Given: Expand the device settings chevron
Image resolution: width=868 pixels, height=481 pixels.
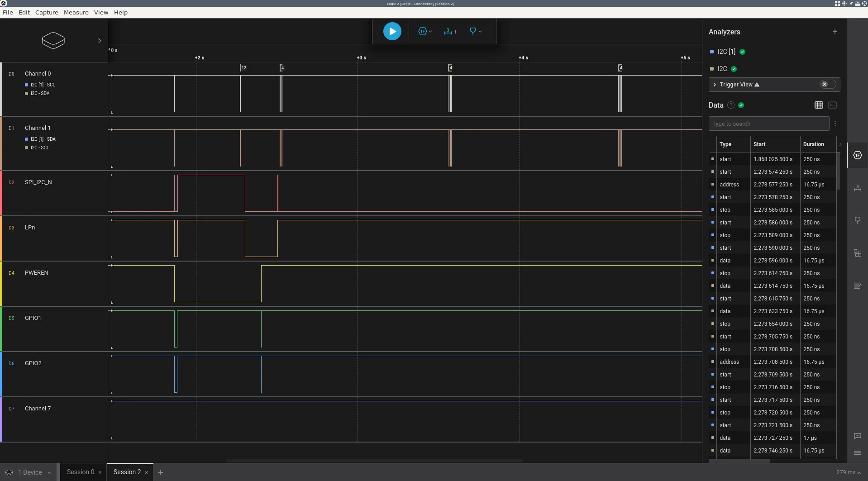Looking at the screenshot, I should tap(100, 41).
